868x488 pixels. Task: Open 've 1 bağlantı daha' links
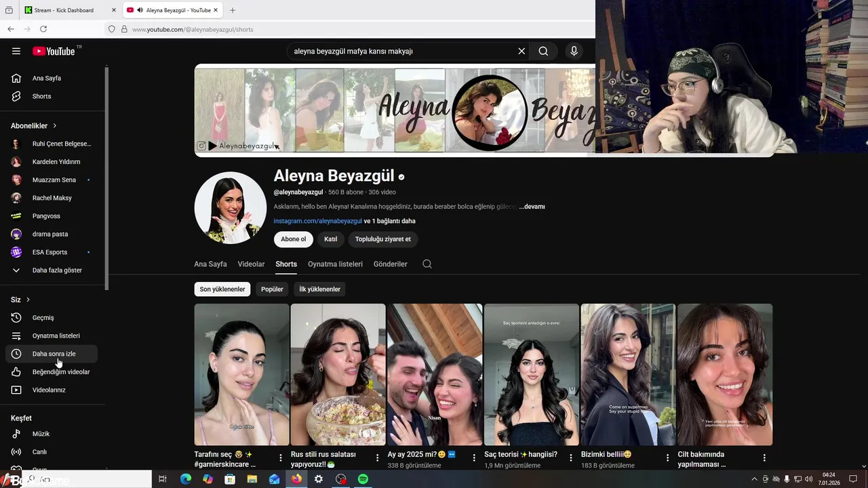[x=389, y=221]
